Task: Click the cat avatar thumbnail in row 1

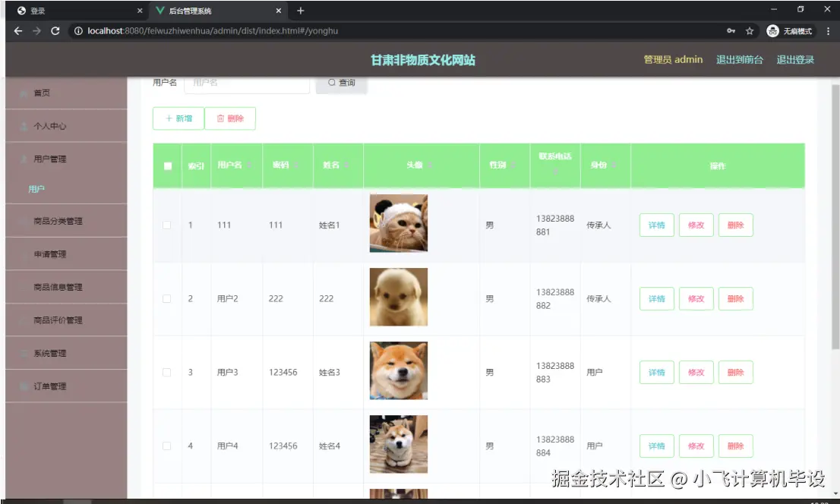Action: 399,223
